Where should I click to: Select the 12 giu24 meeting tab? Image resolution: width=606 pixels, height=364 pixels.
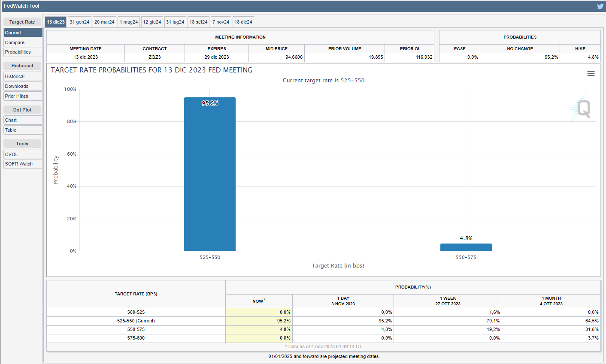coord(152,22)
